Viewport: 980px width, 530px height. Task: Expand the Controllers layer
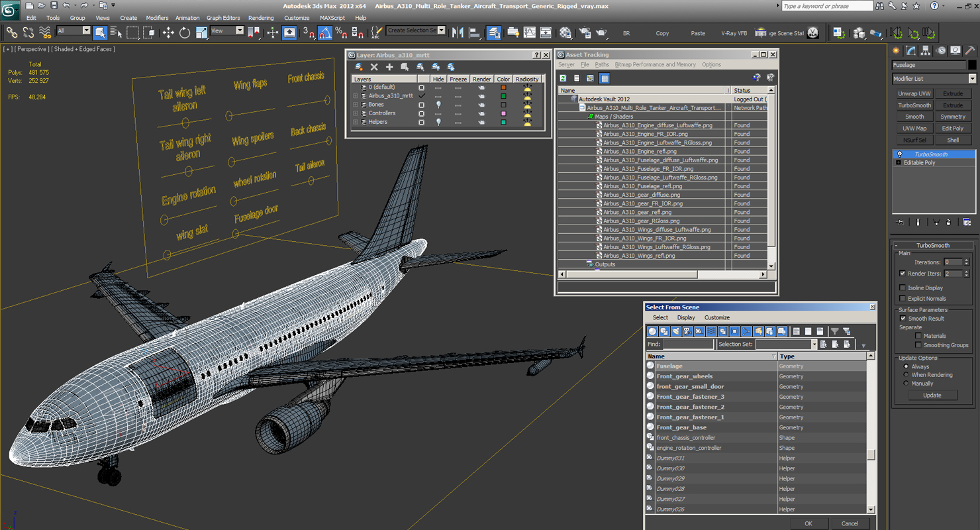(356, 113)
